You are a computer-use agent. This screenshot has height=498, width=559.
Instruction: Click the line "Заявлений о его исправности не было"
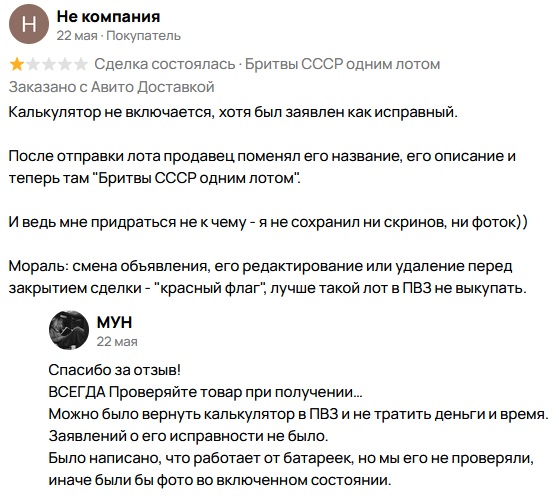188,436
